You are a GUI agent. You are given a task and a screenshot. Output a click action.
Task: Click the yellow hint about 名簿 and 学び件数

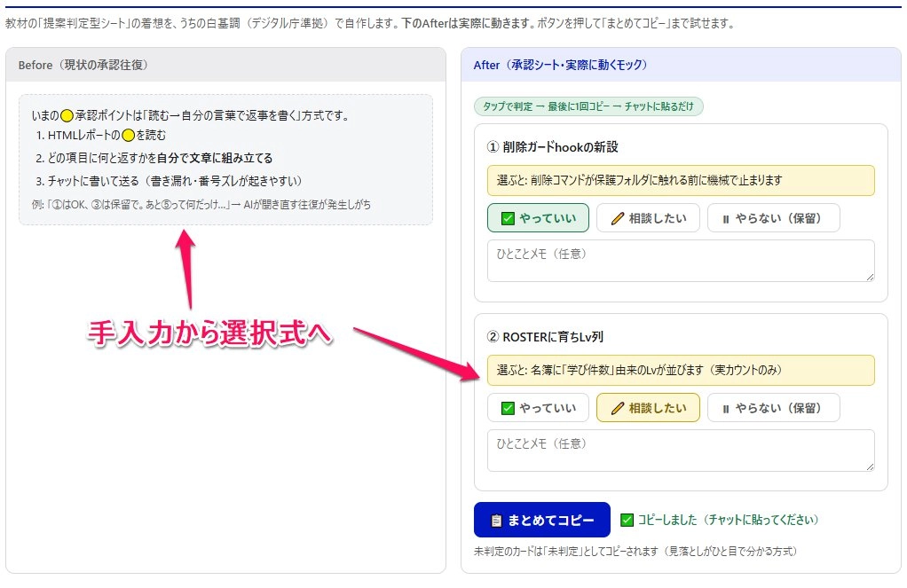tap(681, 370)
